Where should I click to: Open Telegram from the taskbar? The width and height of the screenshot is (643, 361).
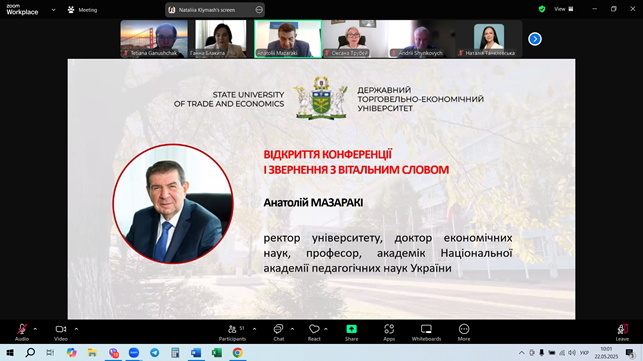pyautogui.click(x=155, y=352)
